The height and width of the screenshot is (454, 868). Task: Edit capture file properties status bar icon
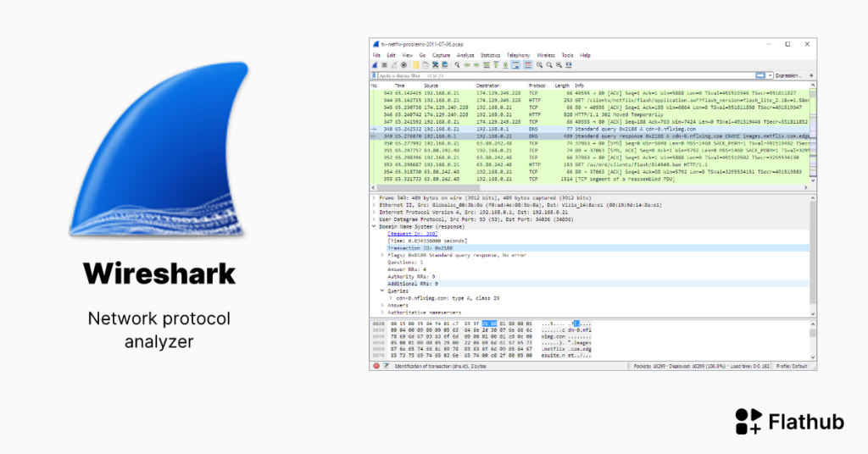coord(387,366)
